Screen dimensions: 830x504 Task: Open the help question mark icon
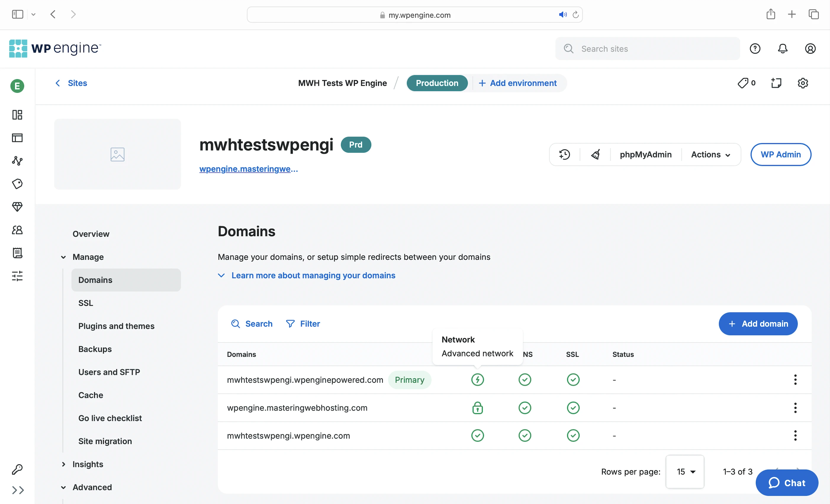click(755, 49)
